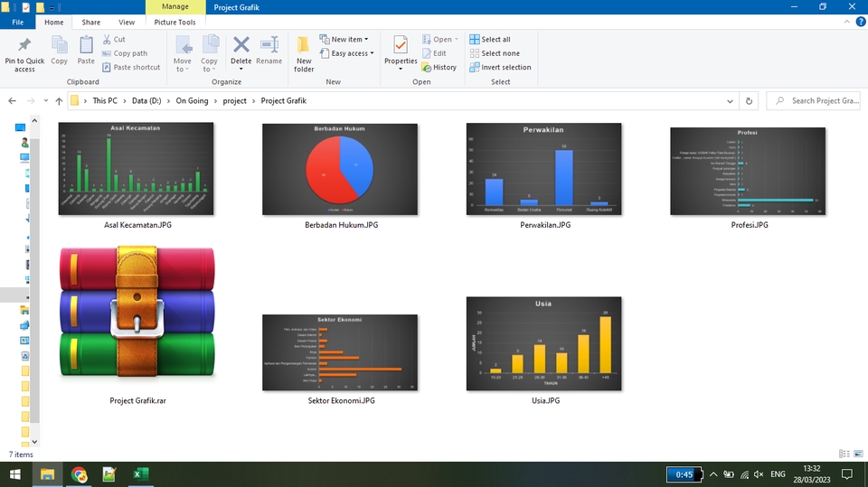
Task: Expand the address bar history dropdown
Action: (730, 100)
